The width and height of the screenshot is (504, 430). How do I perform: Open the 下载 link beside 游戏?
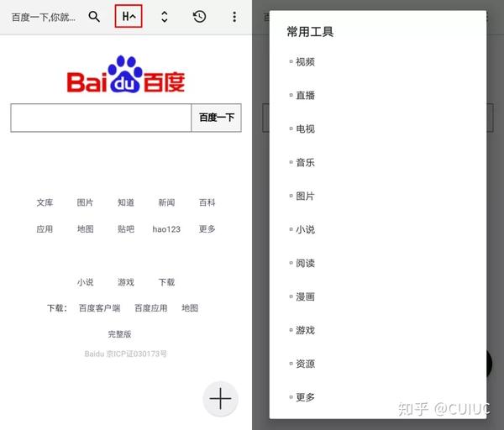coord(166,282)
